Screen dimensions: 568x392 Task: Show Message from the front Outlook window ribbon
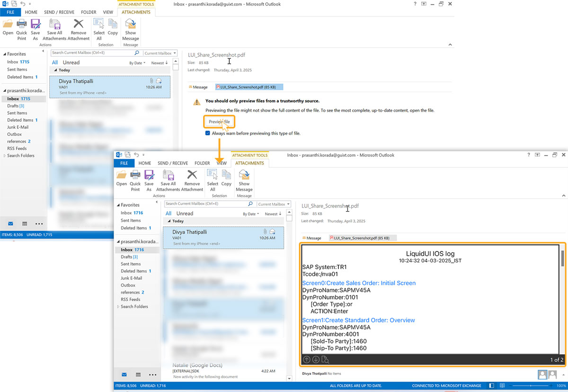click(x=244, y=180)
